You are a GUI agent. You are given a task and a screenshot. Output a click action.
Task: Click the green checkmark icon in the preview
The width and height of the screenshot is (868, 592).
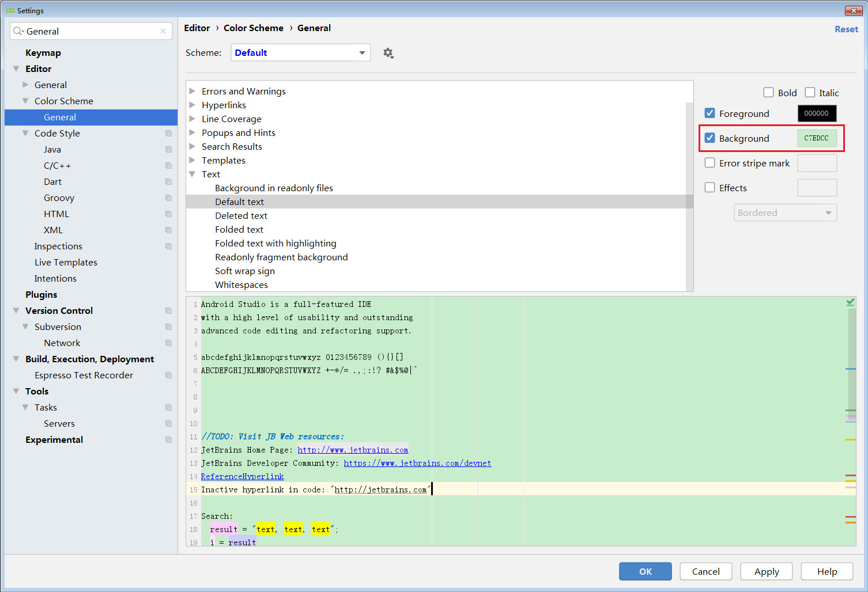point(850,302)
